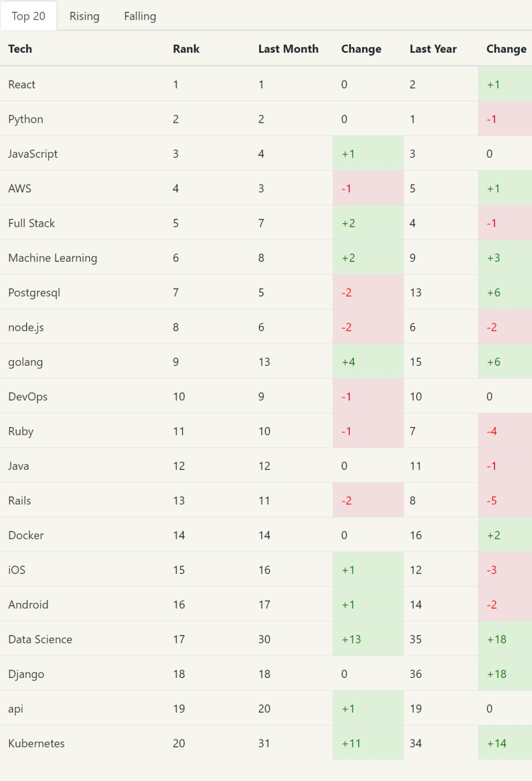Click the golang row label

[x=26, y=362]
